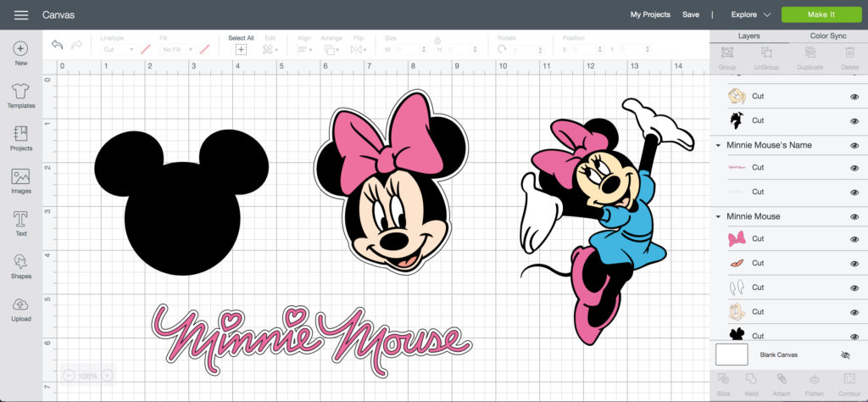
Task: Select the pink Minnie Mouse name text
Action: click(312, 341)
